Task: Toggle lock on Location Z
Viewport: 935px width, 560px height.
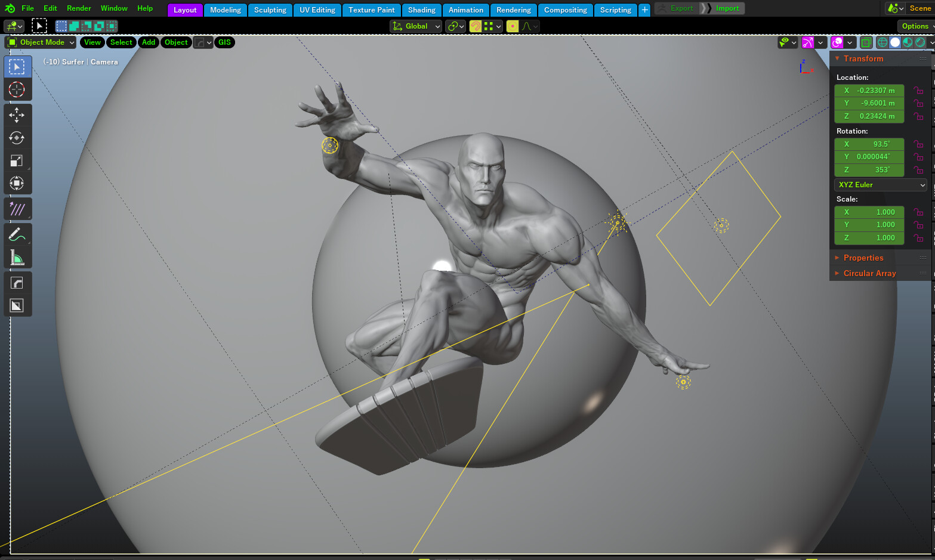Action: pos(919,116)
